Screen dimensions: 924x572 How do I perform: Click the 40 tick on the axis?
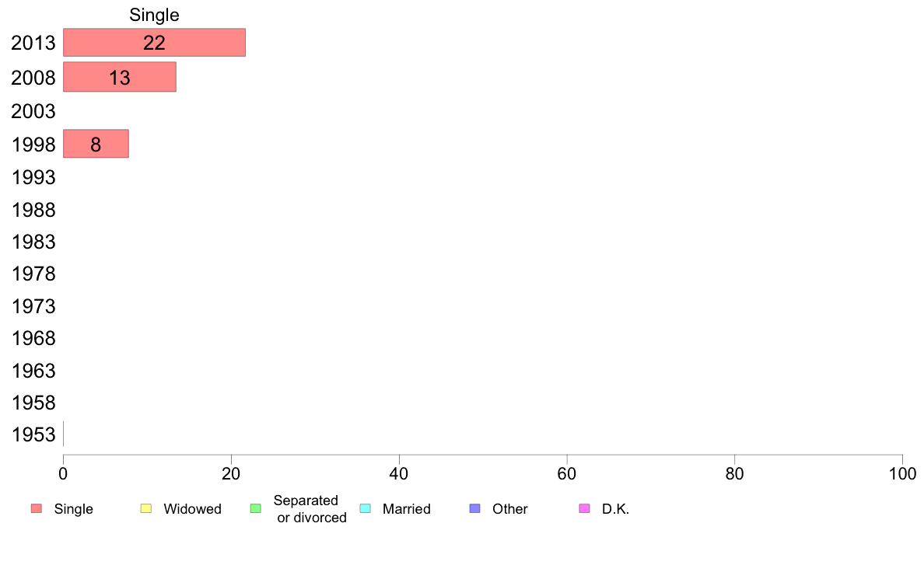[399, 473]
